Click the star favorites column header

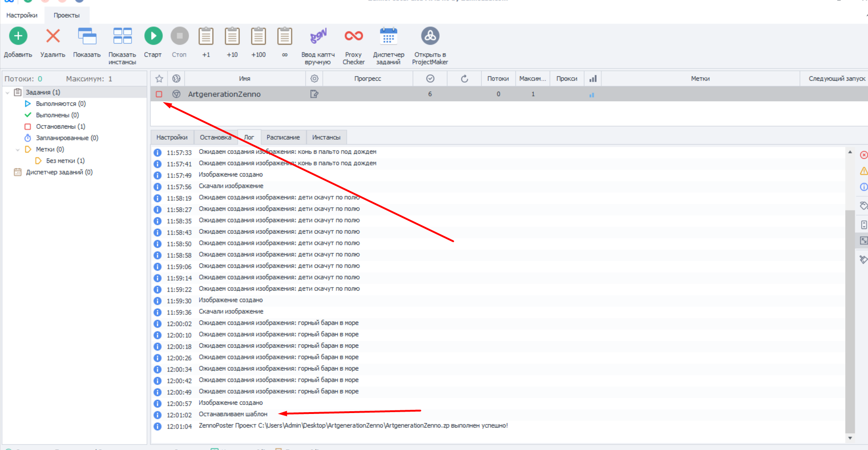tap(159, 78)
